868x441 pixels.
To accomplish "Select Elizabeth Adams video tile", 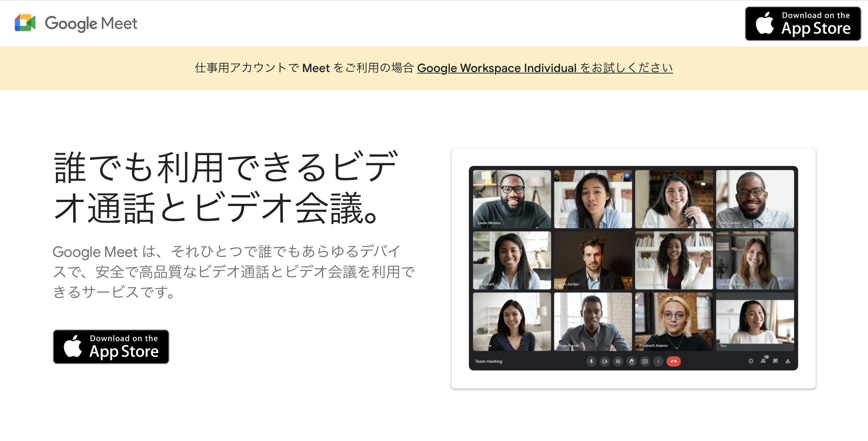I will 674,322.
